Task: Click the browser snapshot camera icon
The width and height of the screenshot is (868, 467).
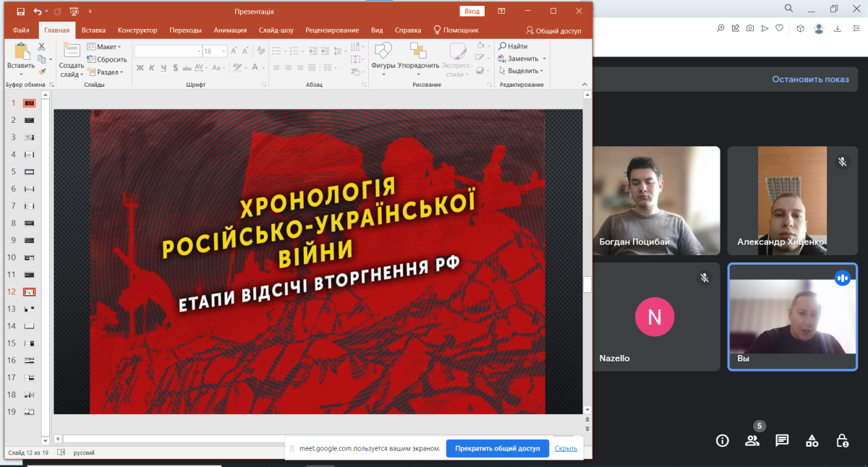Action: pos(750,28)
